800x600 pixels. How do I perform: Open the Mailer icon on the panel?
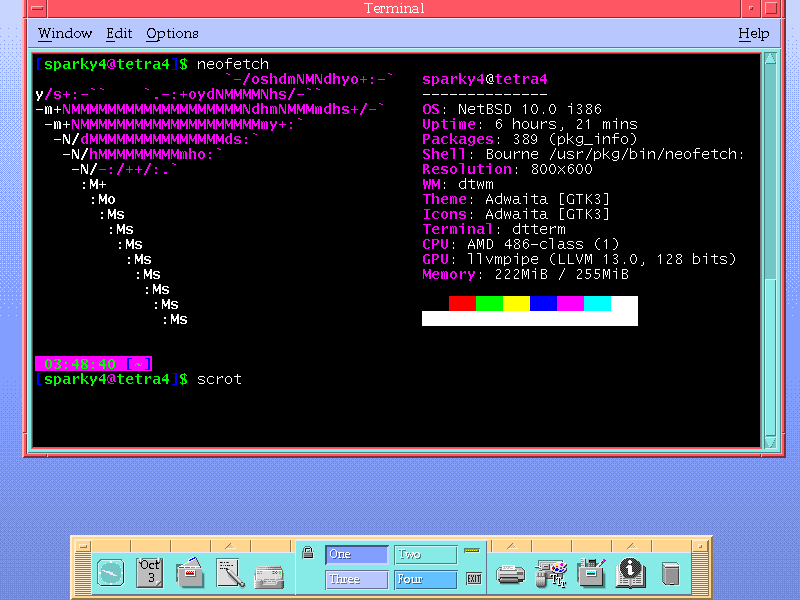point(269,575)
